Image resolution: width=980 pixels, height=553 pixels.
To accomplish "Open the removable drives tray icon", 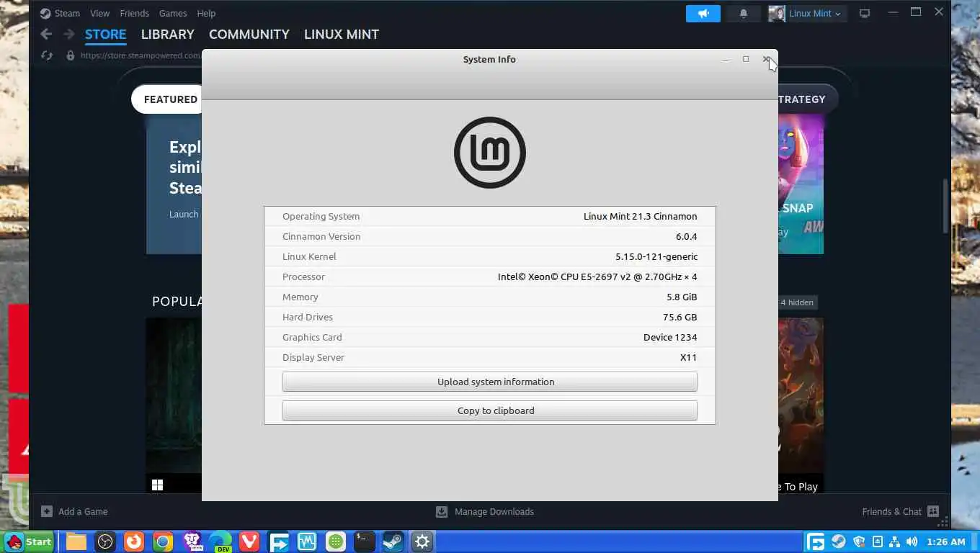I will coord(877,541).
